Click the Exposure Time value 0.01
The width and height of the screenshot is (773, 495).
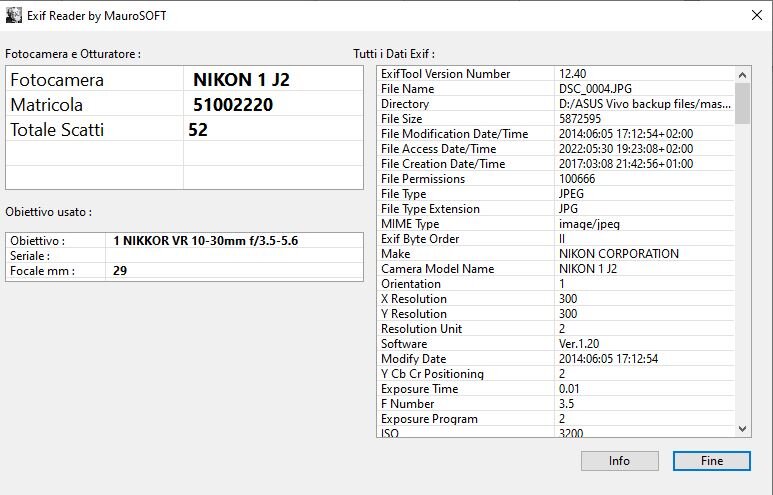click(569, 389)
